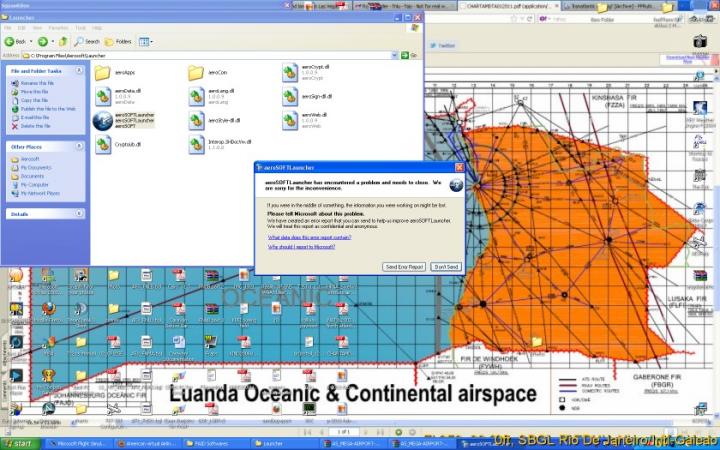The width and height of the screenshot is (720, 450).
Task: Click the green Forward arrow in Explorer toolbar
Action: (x=43, y=42)
